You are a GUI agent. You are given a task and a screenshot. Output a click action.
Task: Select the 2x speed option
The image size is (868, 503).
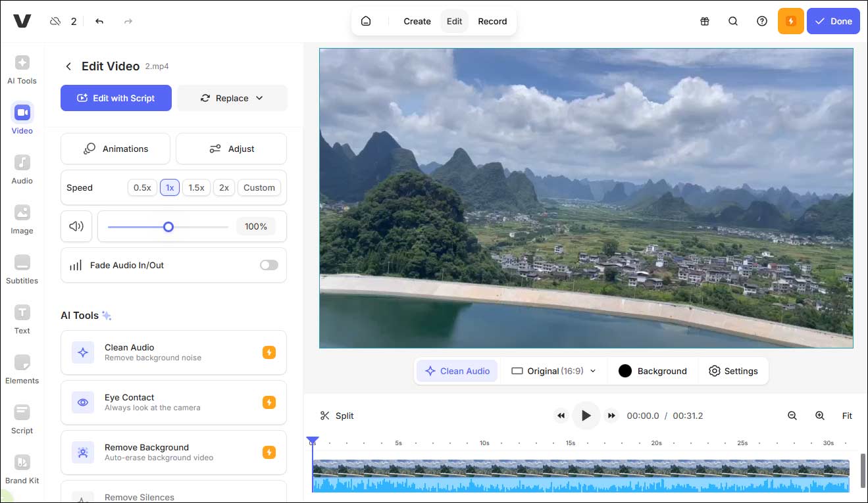(x=223, y=187)
